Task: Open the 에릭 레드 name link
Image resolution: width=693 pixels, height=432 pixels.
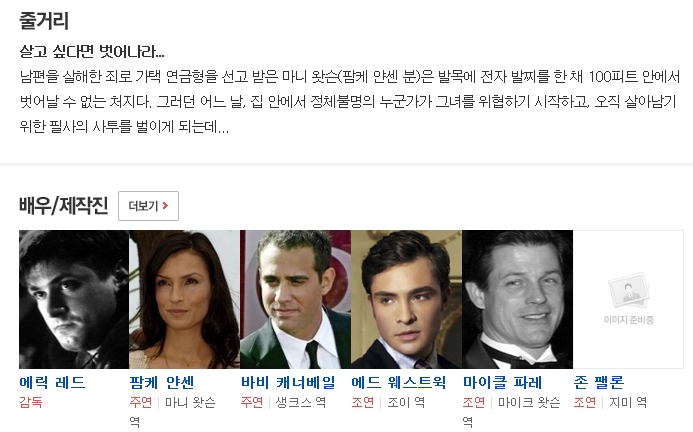Action: 52,382
